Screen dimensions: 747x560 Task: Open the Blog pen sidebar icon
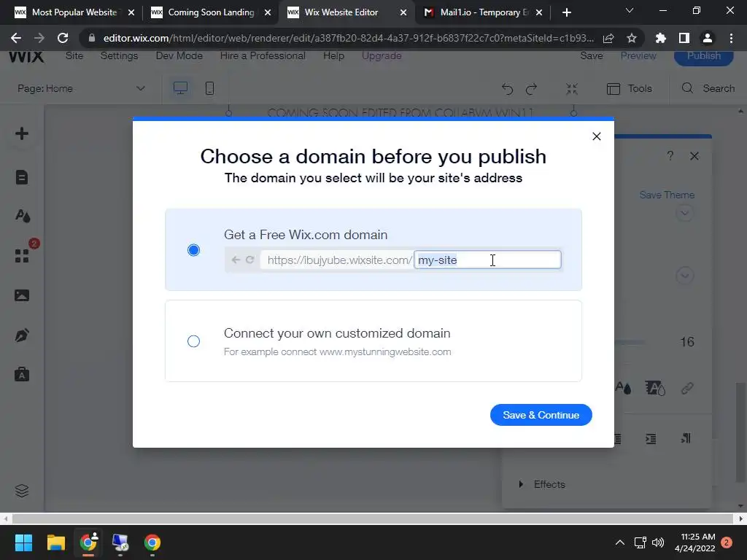22,335
